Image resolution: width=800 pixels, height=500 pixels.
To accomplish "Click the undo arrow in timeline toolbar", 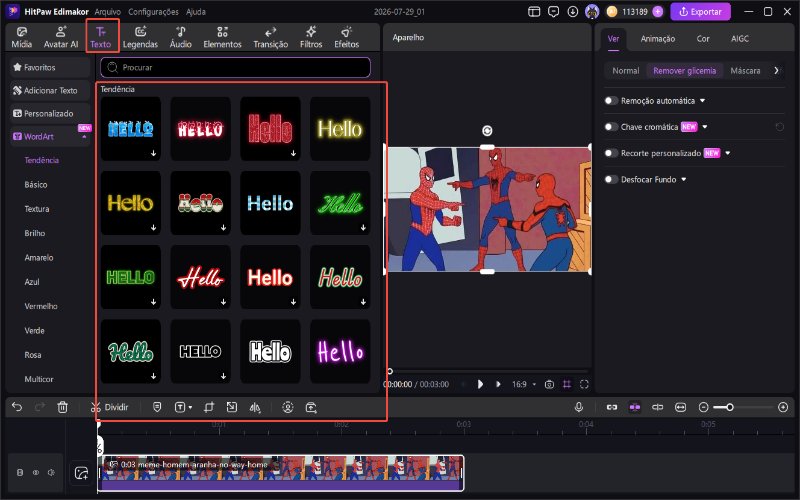I will 17,407.
